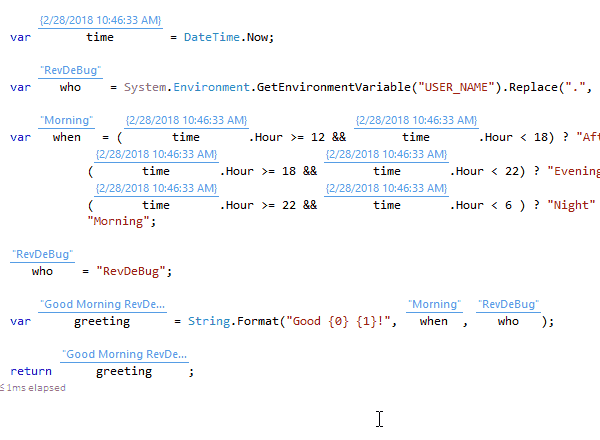Image resolution: width=600 pixels, height=440 pixels.
Task: Click the 'greeting' variable in the return statement
Action: point(124,372)
